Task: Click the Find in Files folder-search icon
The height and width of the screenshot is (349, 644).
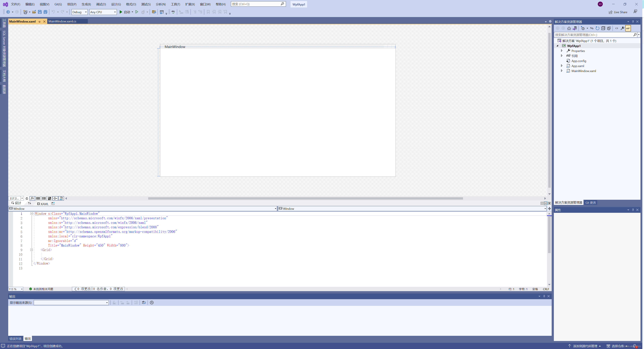Action: click(154, 12)
